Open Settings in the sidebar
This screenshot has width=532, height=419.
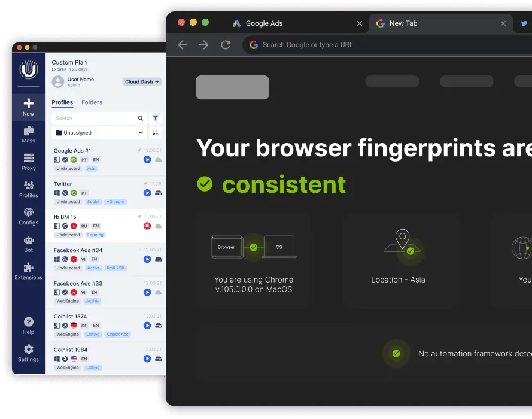click(x=28, y=350)
